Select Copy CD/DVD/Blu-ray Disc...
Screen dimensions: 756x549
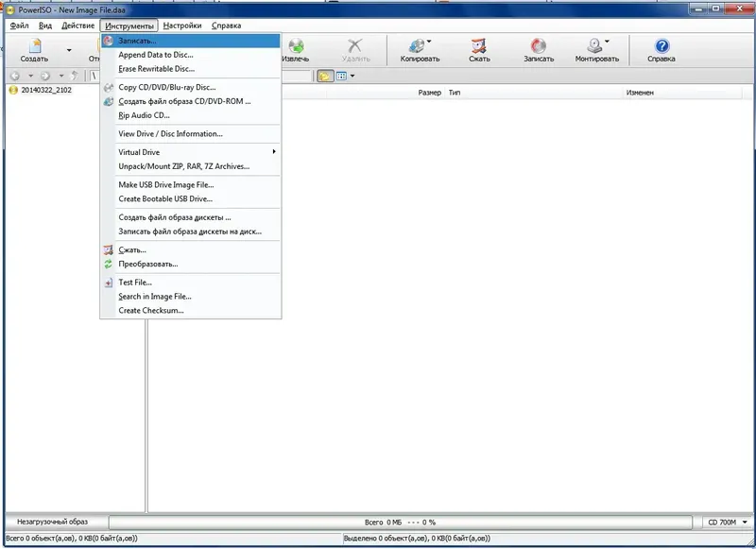point(191,87)
